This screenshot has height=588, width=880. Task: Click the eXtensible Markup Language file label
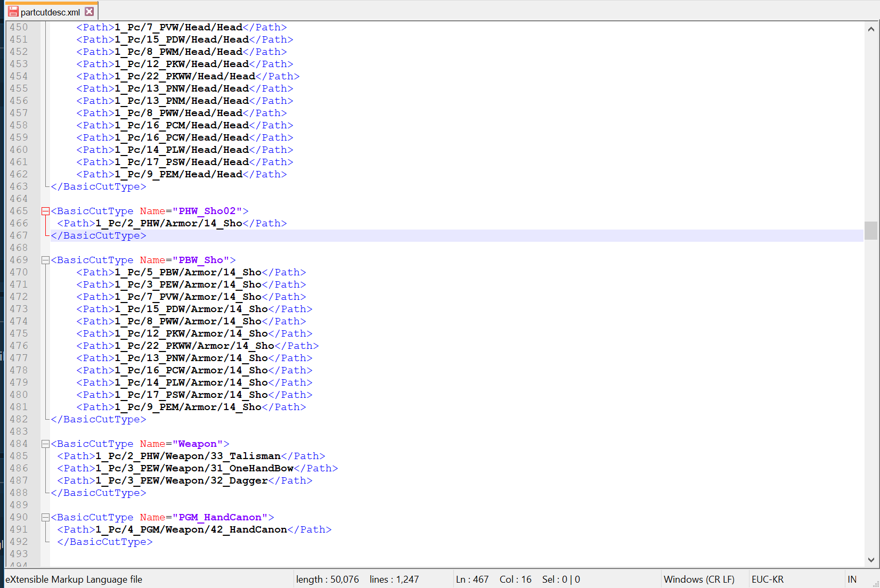click(74, 579)
